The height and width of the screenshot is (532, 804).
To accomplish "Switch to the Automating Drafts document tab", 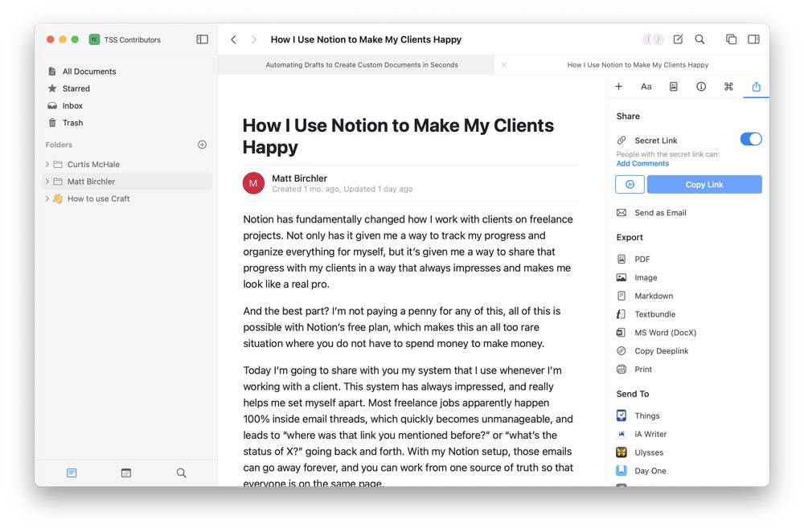I will (356, 65).
